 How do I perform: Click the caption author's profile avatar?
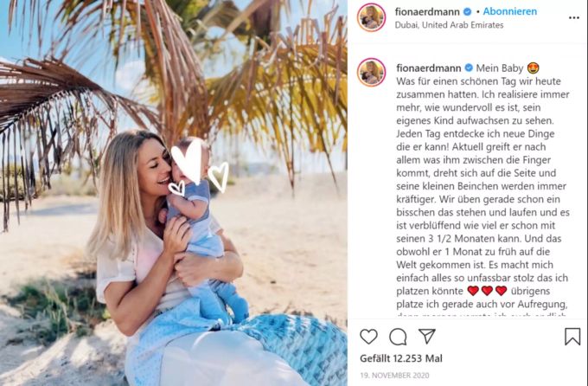[372, 73]
